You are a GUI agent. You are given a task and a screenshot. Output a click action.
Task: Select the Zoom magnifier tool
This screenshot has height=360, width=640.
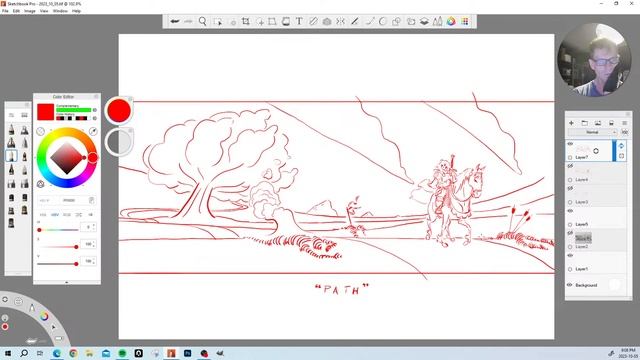[x=202, y=21]
